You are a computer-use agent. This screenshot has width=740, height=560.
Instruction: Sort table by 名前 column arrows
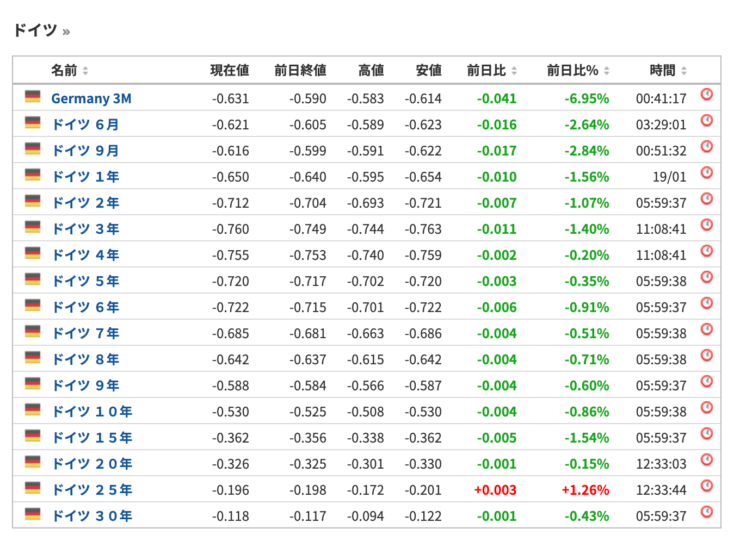click(x=85, y=71)
